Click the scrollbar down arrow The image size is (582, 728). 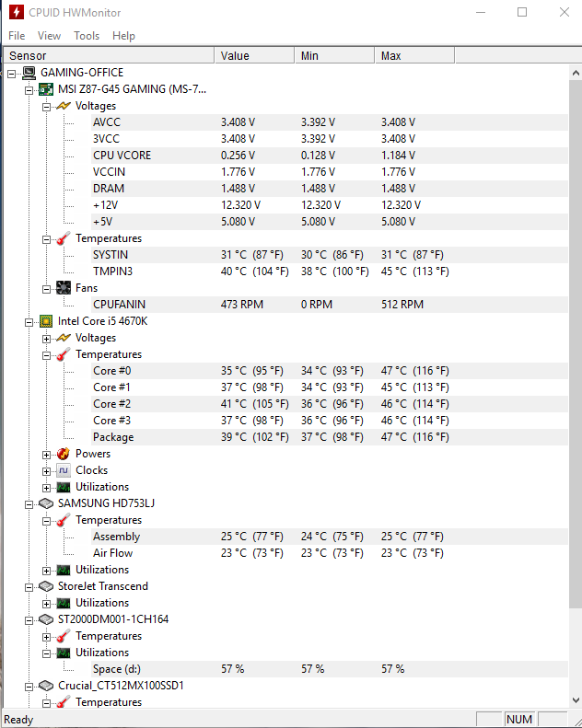point(576,700)
